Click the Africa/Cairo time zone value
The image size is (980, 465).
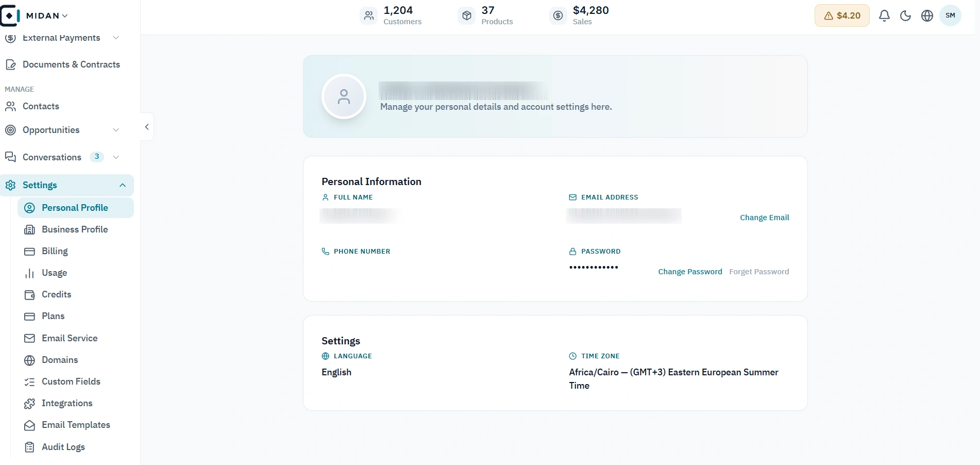tap(673, 379)
